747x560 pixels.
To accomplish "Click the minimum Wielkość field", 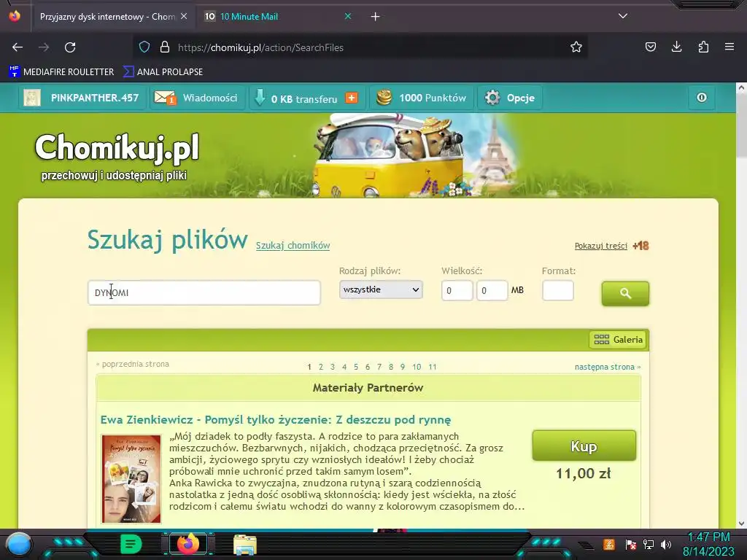I will 457,290.
